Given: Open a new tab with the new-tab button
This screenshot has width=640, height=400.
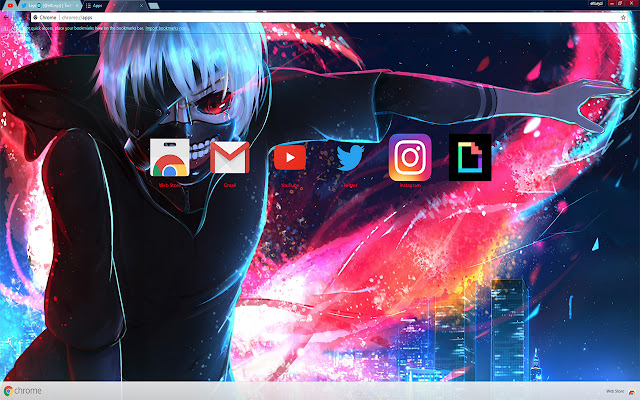Looking at the screenshot, I should (x=153, y=6).
